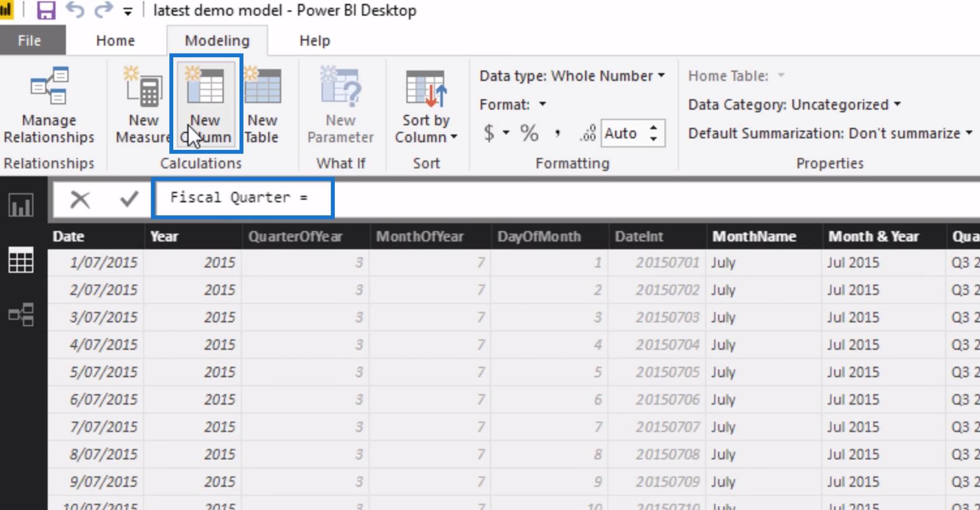Viewport: 980px width, 510px height.
Task: Toggle the thousands separator comma
Action: (x=558, y=133)
